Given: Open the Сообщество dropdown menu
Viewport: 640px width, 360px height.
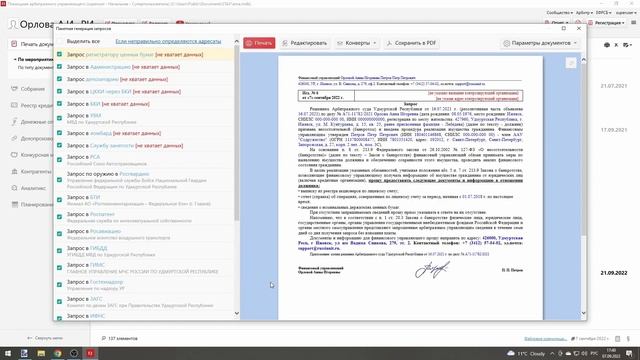Looking at the screenshot, I should (559, 13).
